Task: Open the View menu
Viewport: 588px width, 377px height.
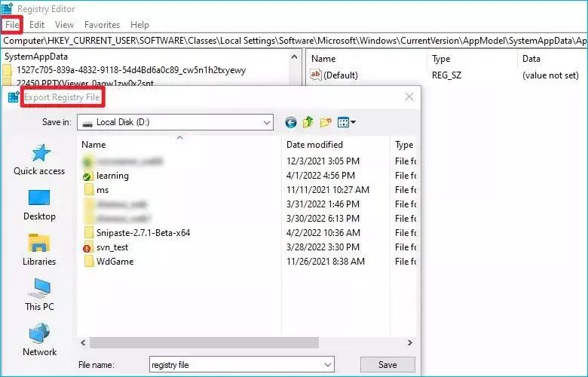Action: 64,25
